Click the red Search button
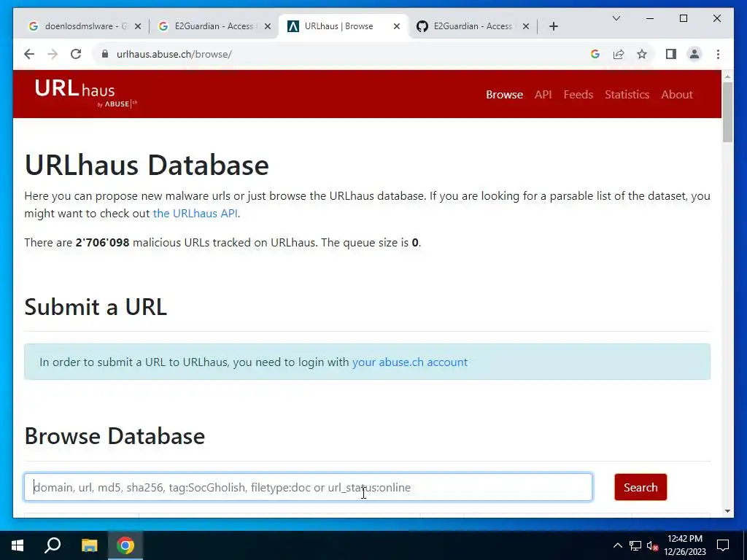The height and width of the screenshot is (560, 747). (x=640, y=487)
